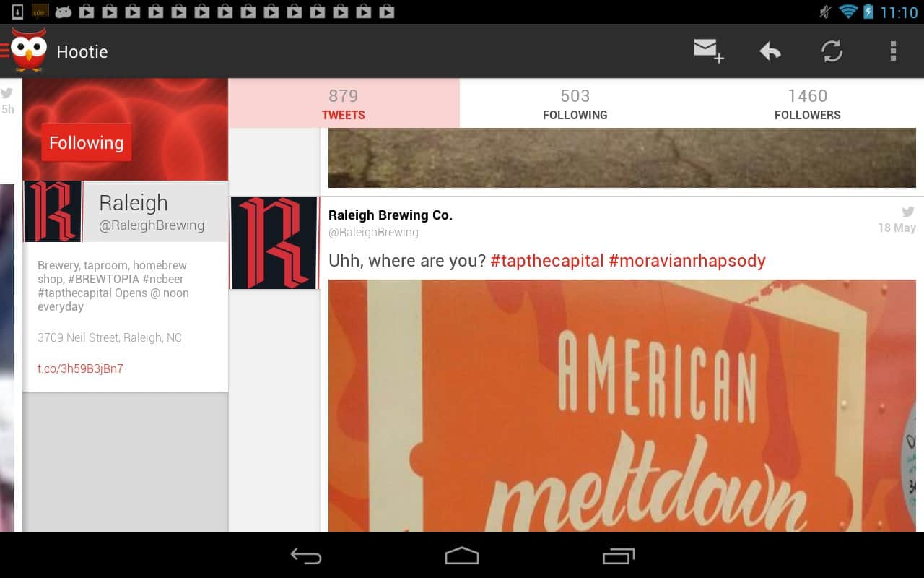Tap the Raleigh profile logo in sidebar
The width and height of the screenshot is (924, 578).
(53, 211)
